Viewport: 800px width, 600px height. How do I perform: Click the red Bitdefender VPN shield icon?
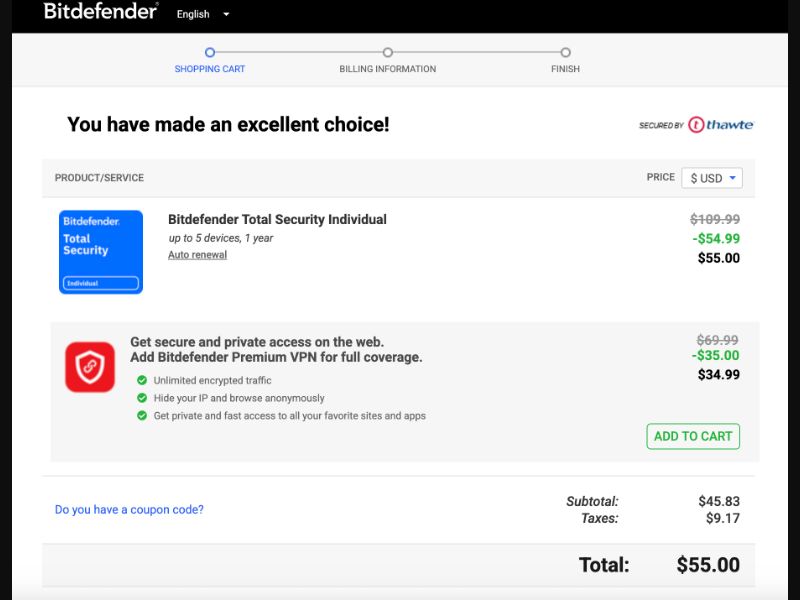tap(89, 366)
